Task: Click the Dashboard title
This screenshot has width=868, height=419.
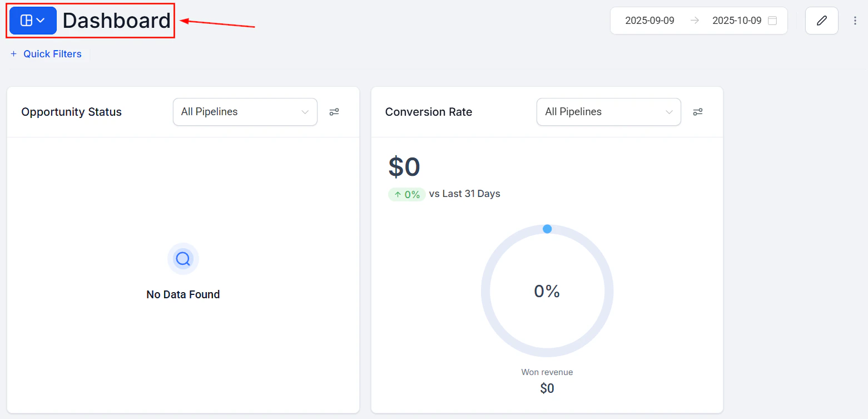Action: click(x=116, y=20)
